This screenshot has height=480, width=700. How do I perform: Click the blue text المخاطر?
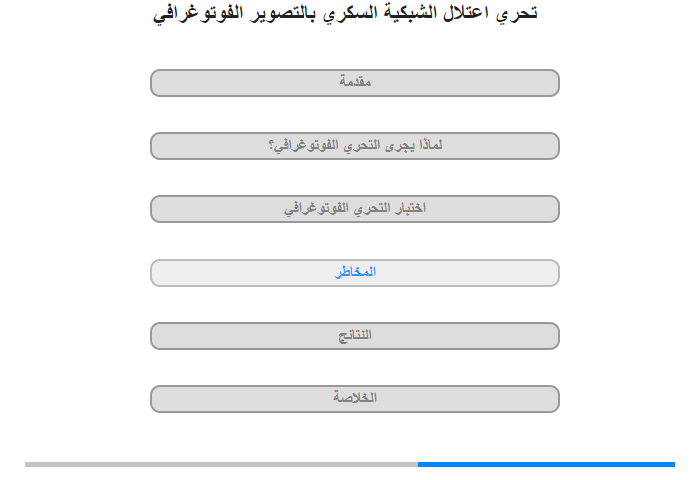pyautogui.click(x=355, y=272)
